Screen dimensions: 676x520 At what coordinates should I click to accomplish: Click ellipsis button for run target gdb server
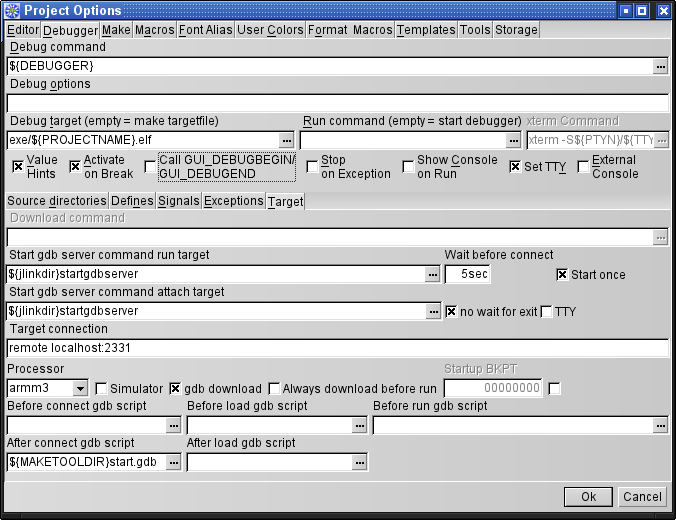click(433, 274)
